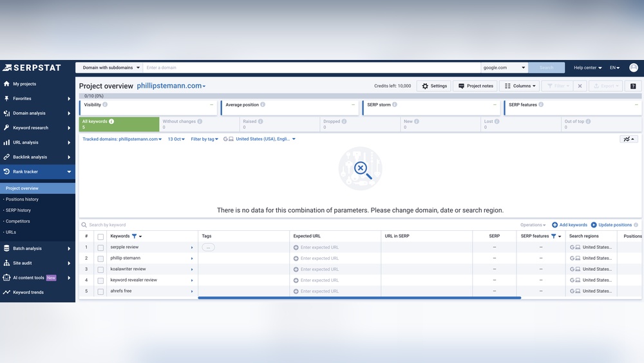
Task: Click the Search button
Action: coord(546,68)
